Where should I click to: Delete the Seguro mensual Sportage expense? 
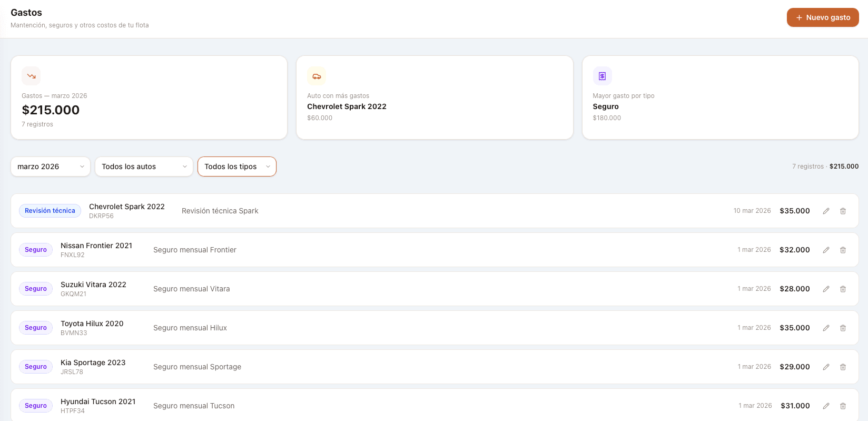click(x=843, y=367)
